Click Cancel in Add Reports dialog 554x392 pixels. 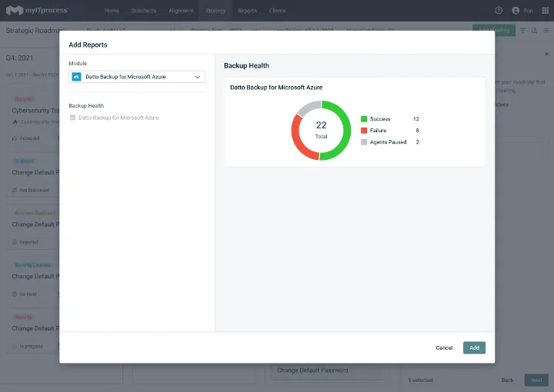click(444, 347)
